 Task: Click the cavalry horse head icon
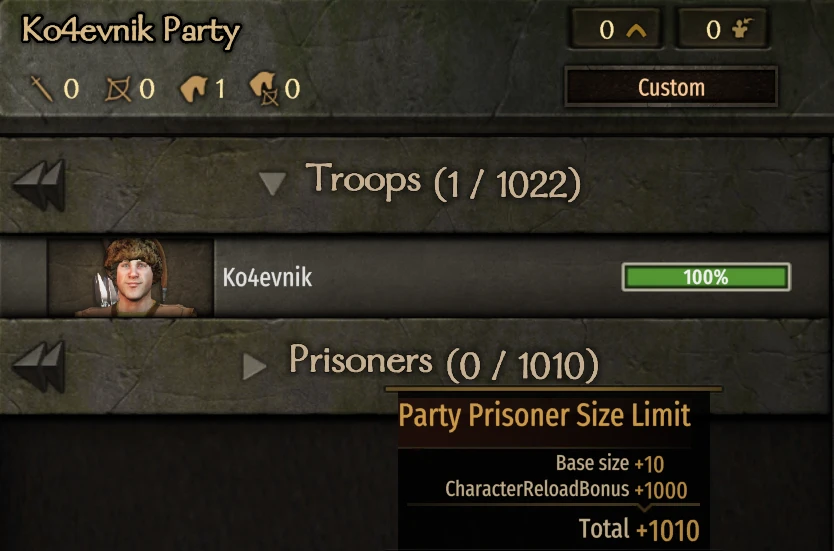[x=193, y=90]
